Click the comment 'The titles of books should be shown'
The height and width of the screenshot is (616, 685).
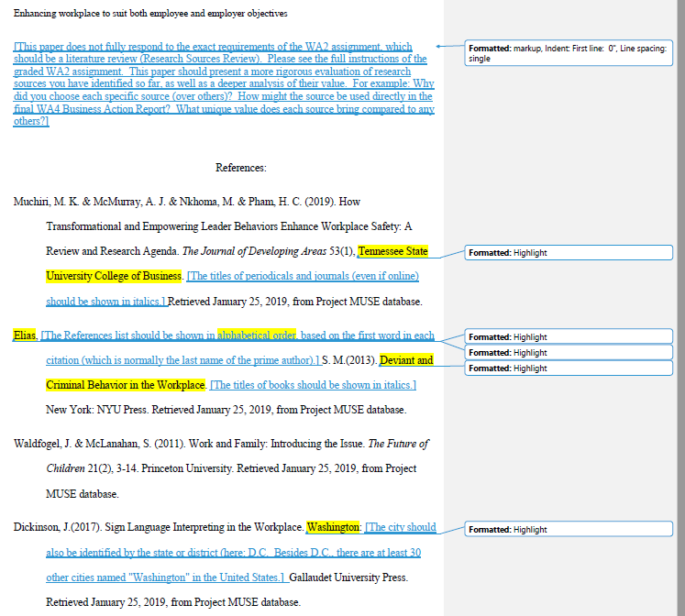point(313,385)
